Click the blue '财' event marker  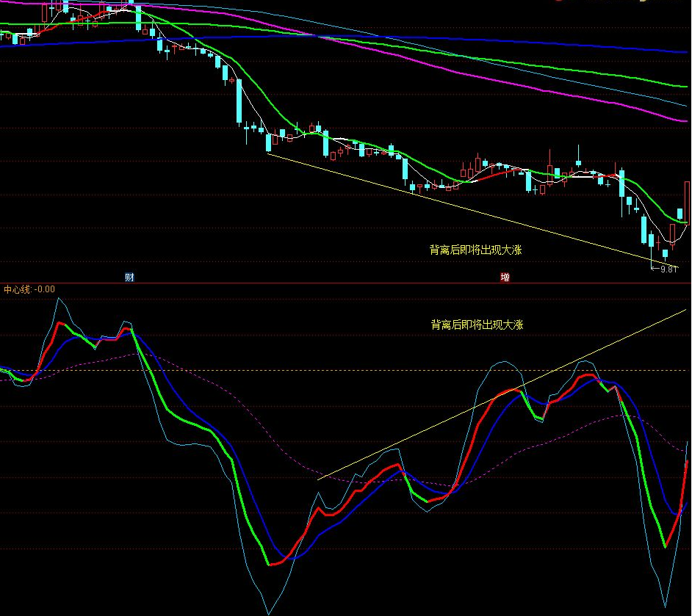[129, 278]
